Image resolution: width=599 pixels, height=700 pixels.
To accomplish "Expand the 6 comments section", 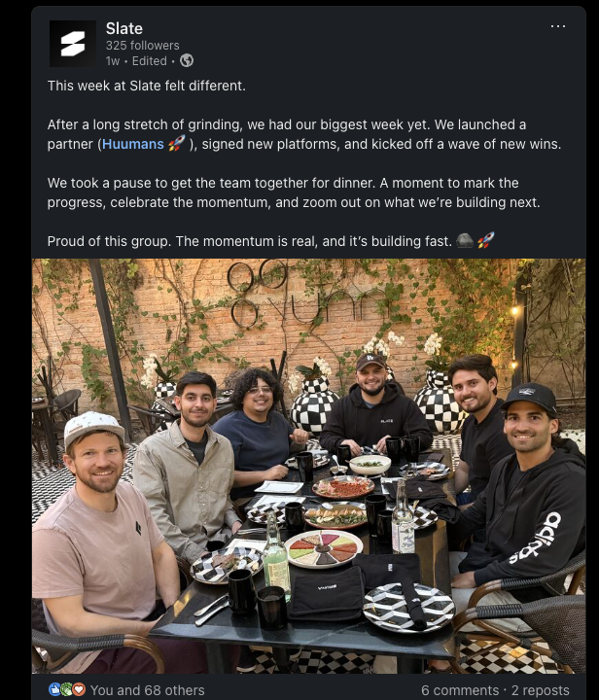I will click(460, 690).
